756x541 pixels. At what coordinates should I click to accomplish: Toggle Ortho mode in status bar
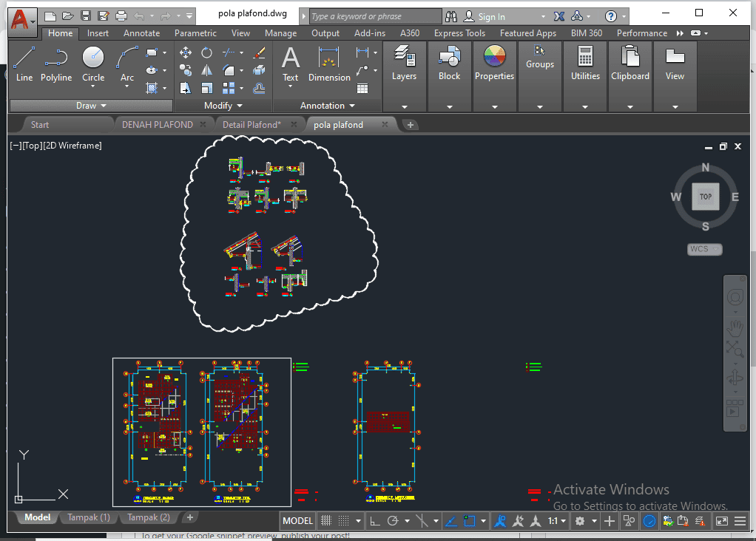375,521
